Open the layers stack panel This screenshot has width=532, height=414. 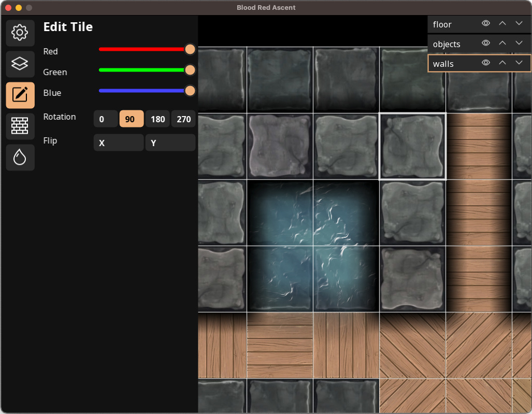pyautogui.click(x=20, y=64)
